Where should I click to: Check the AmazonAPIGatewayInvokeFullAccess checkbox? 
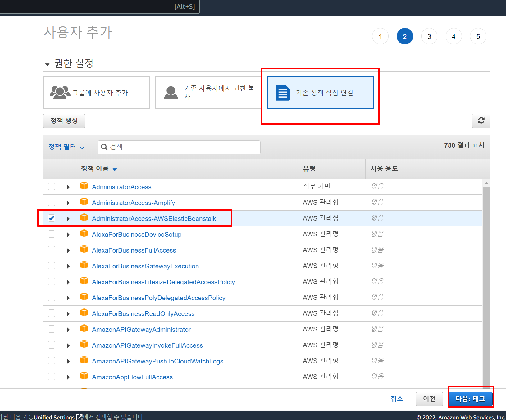click(x=52, y=345)
